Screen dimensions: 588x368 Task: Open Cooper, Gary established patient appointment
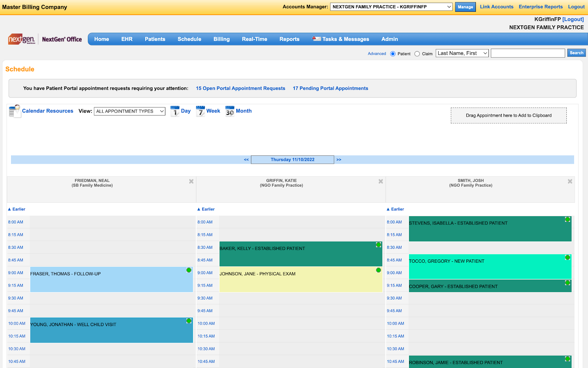pos(490,286)
